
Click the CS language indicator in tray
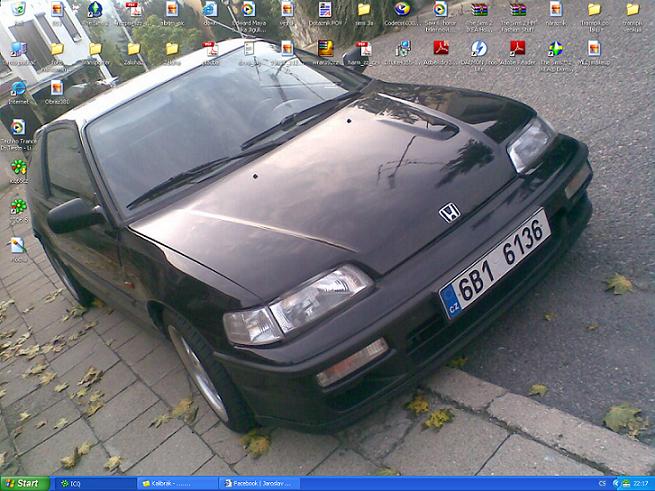(x=603, y=483)
